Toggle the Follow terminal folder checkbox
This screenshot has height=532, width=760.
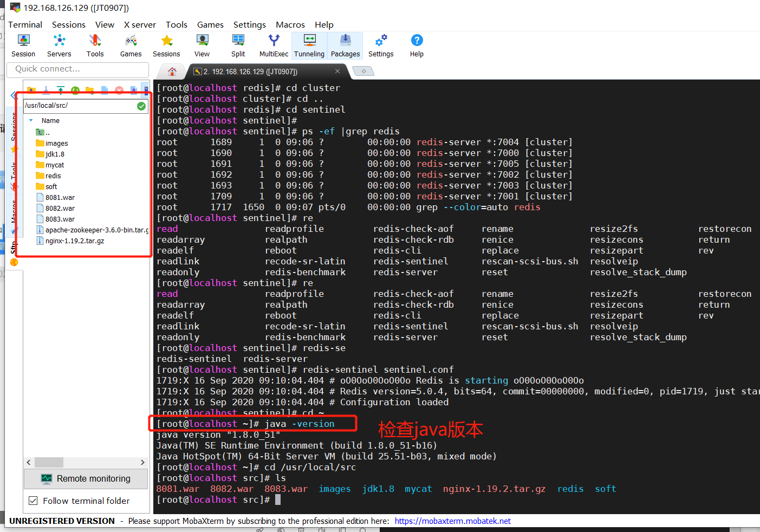coord(33,501)
